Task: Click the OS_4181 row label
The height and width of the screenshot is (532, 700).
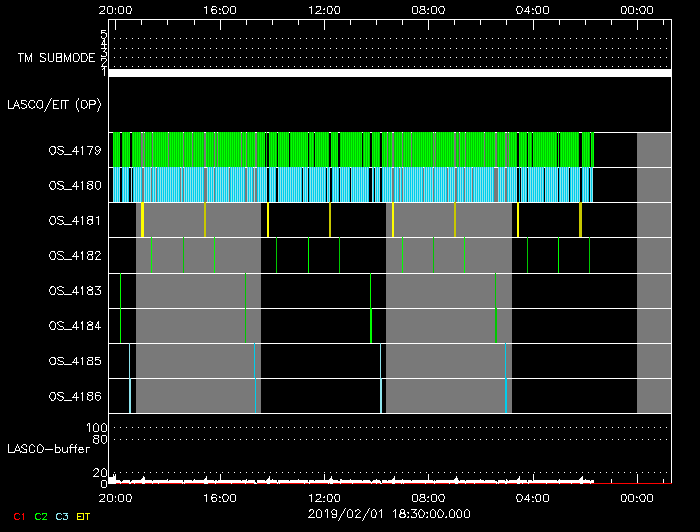Action: [x=75, y=220]
